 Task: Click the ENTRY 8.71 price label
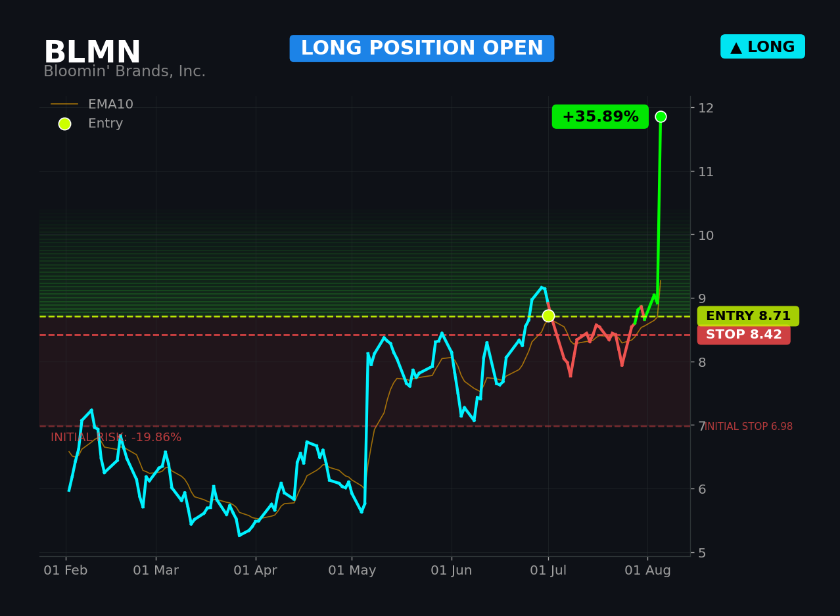pos(748,316)
